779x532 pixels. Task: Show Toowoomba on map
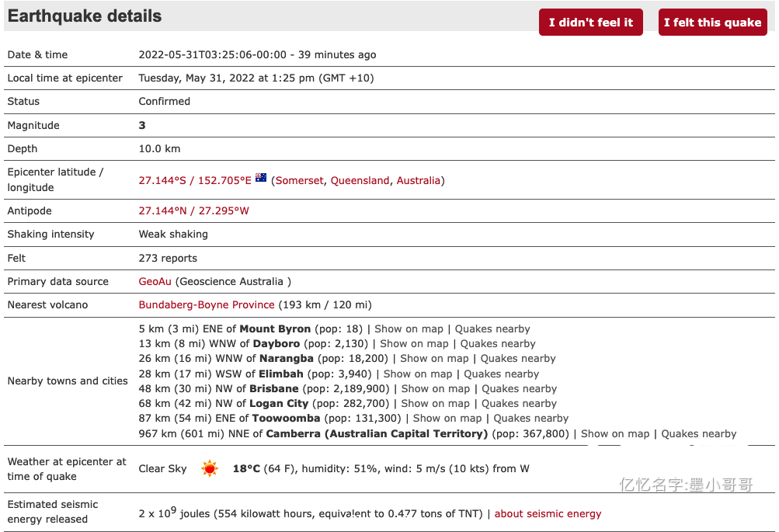click(447, 419)
